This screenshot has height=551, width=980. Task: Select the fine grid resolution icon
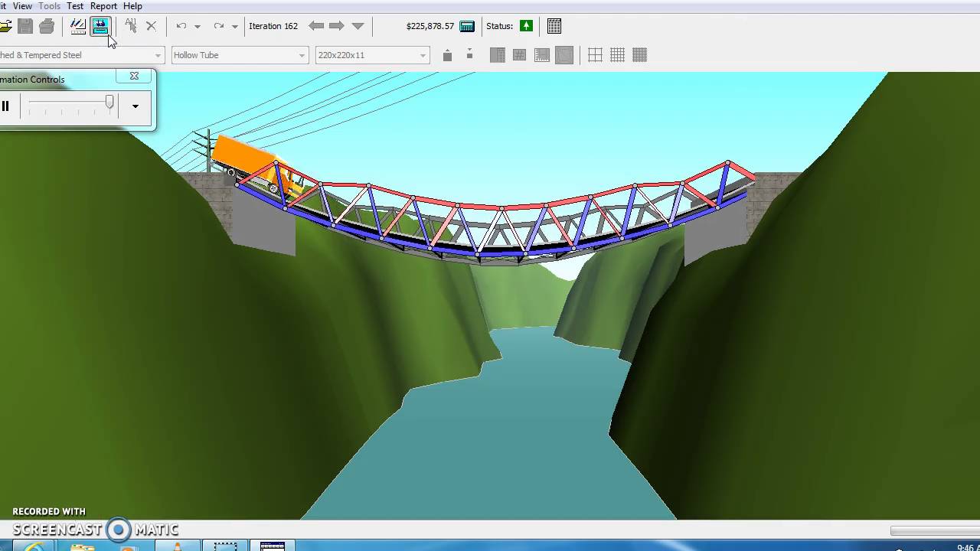click(640, 55)
